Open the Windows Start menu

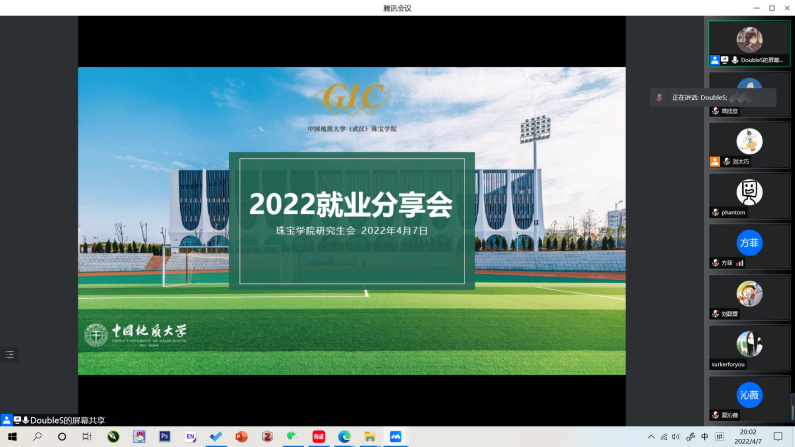tap(11, 437)
